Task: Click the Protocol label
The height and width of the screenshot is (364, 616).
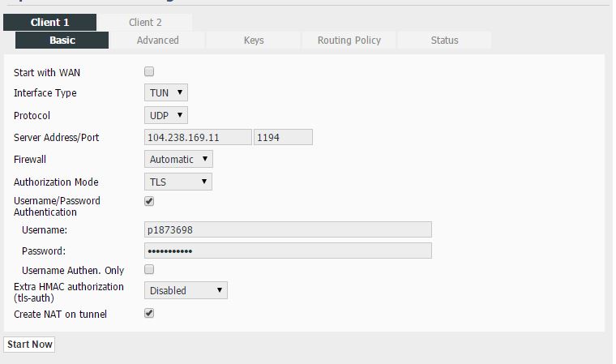Action: point(32,116)
